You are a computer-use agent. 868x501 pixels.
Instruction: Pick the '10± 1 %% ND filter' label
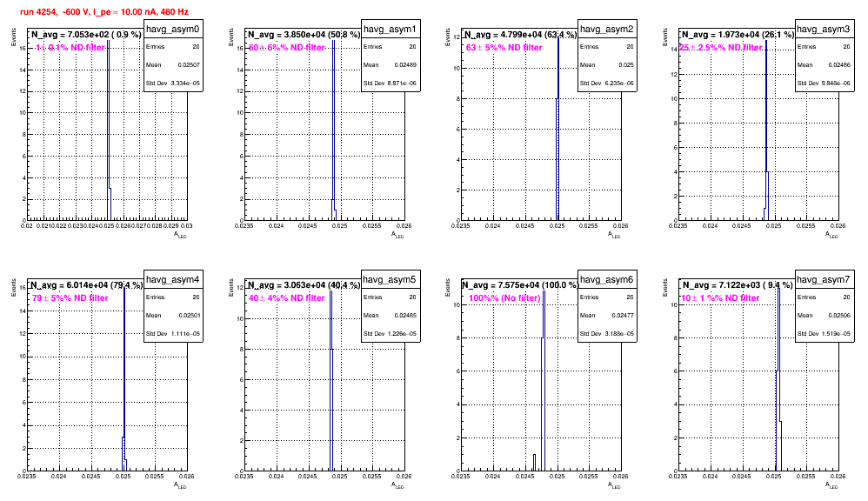(x=720, y=297)
